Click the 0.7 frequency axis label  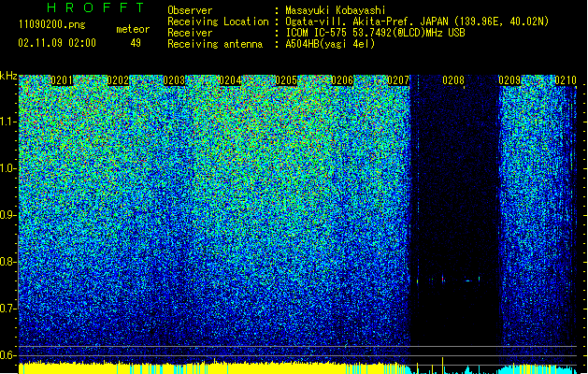click(x=8, y=309)
